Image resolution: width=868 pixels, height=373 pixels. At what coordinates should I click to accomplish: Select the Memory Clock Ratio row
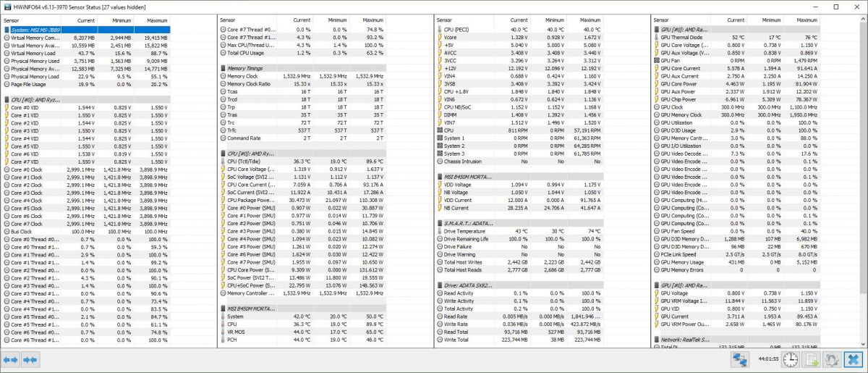[303, 83]
